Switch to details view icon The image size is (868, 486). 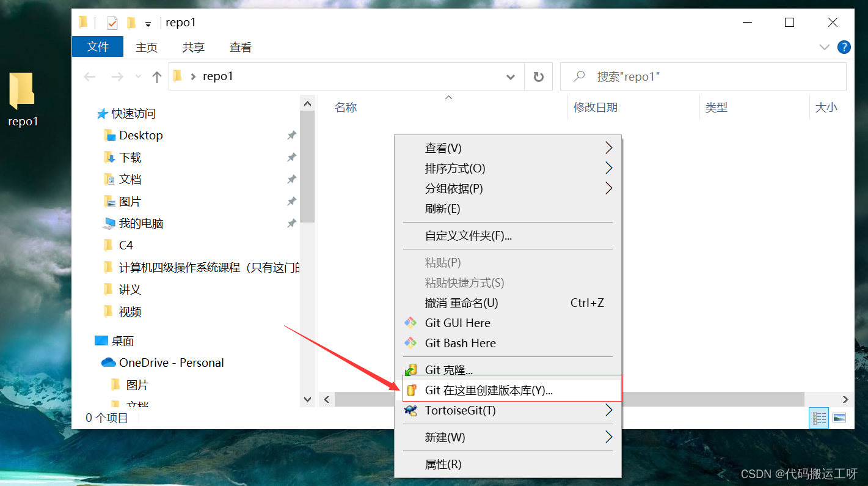point(819,418)
